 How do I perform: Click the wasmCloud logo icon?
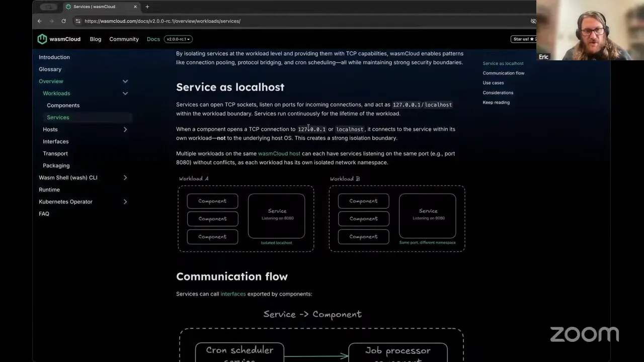pyautogui.click(x=42, y=39)
